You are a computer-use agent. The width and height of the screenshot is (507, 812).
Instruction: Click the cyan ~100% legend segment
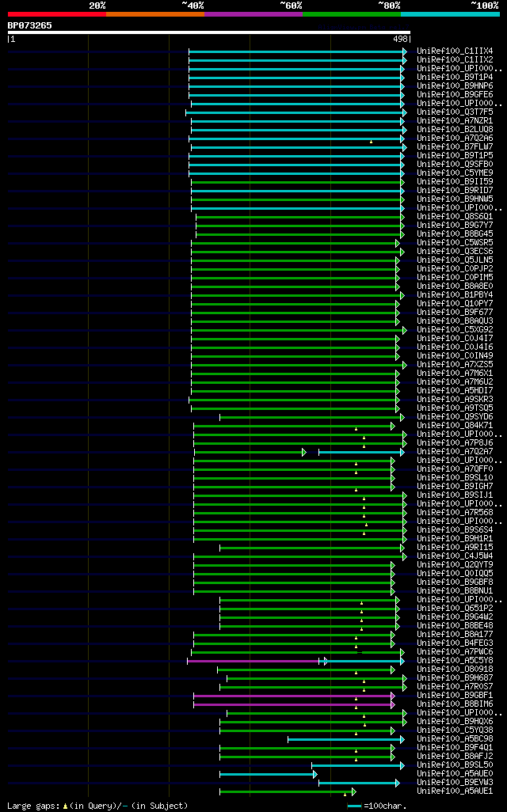point(451,14)
